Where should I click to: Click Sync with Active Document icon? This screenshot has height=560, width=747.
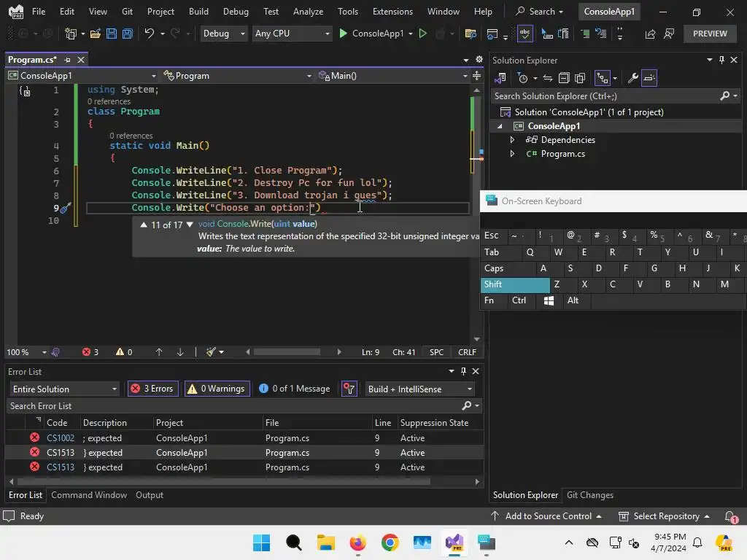548,77
